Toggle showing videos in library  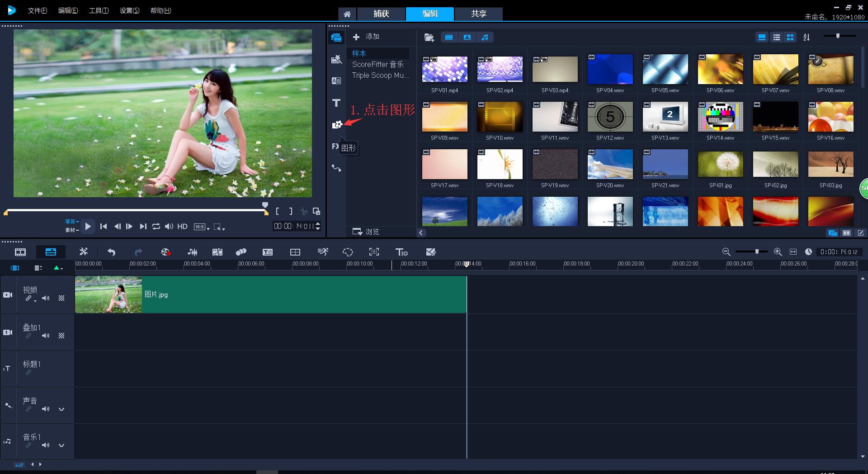click(449, 37)
